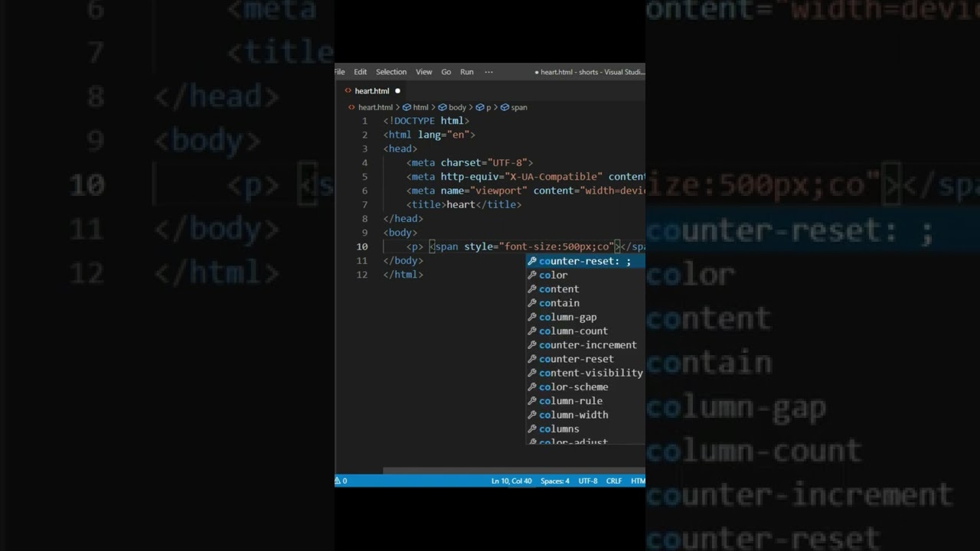
Task: Click the wrench icon beside counter-increment
Action: click(532, 345)
